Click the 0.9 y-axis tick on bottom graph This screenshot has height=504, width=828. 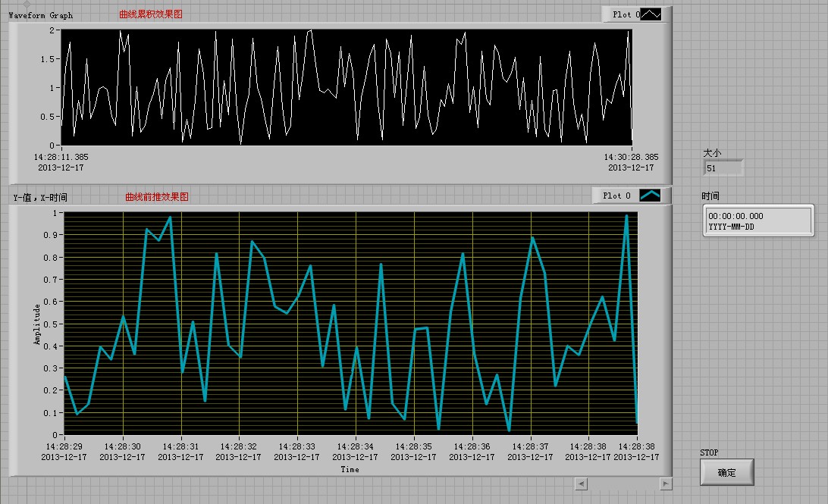click(50, 235)
